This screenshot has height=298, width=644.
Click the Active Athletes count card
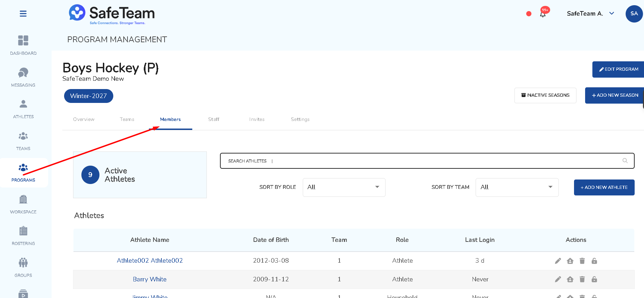[x=140, y=175]
